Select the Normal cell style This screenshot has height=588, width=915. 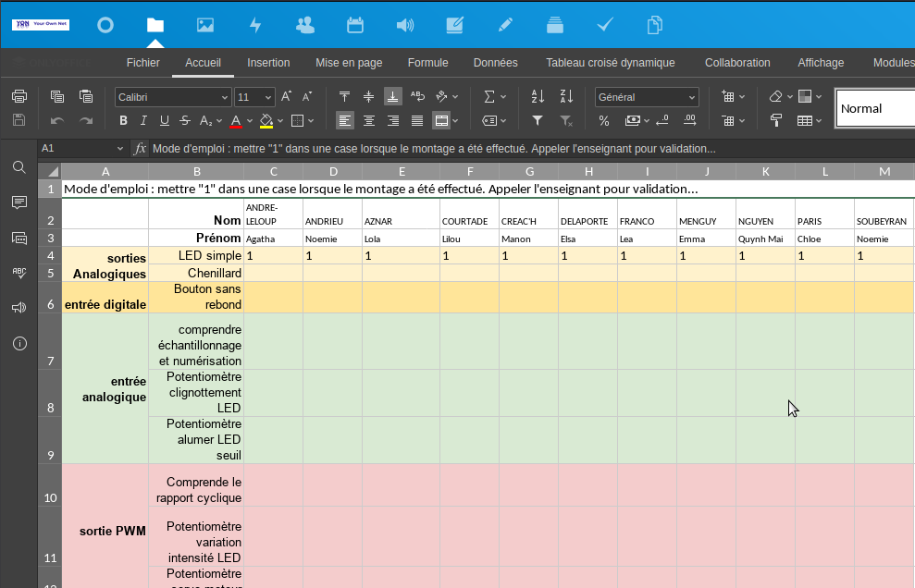873,108
